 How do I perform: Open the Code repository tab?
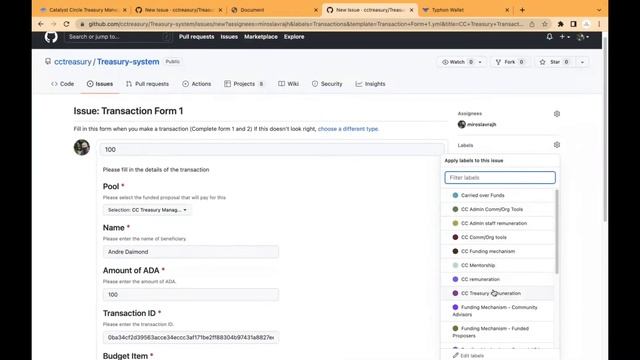[x=62, y=84]
